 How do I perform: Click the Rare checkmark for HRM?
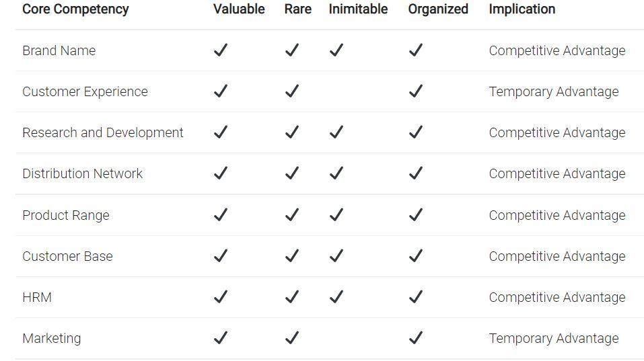click(x=291, y=297)
